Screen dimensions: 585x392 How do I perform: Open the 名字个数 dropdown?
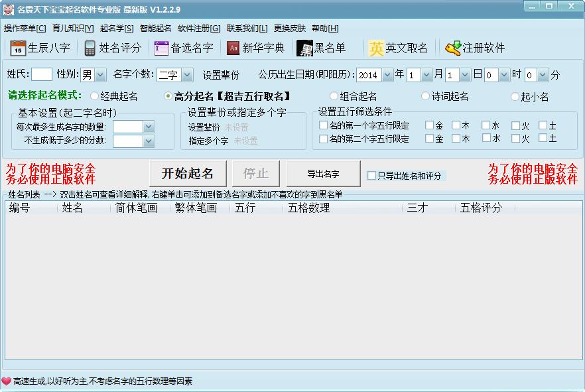(x=187, y=75)
